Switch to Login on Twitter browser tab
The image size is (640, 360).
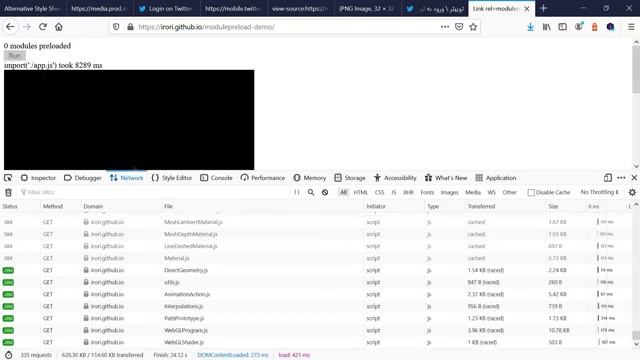(x=167, y=8)
